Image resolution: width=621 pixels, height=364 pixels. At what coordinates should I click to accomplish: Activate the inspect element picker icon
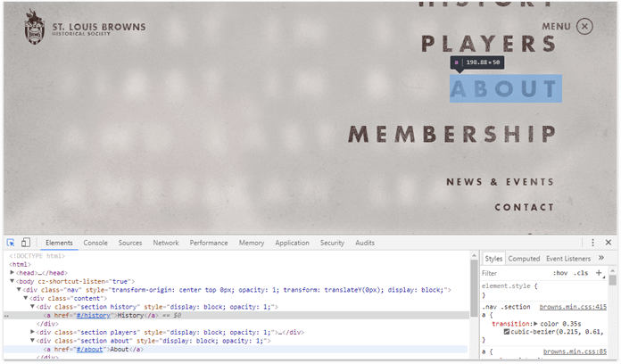click(11, 243)
